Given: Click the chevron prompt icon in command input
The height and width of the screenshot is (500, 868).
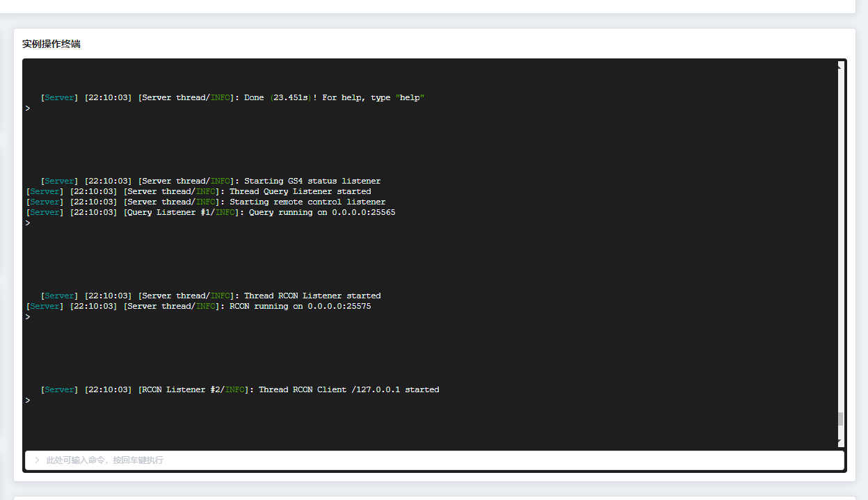Looking at the screenshot, I should [x=36, y=460].
